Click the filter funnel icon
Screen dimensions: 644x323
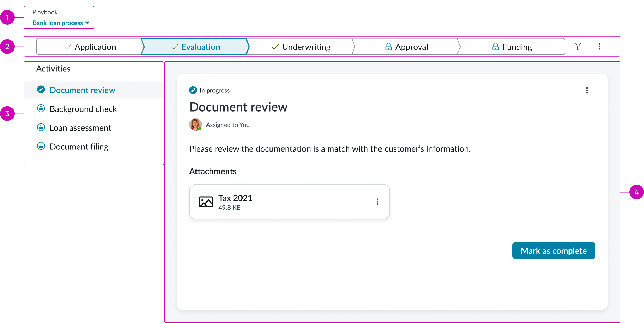(578, 47)
